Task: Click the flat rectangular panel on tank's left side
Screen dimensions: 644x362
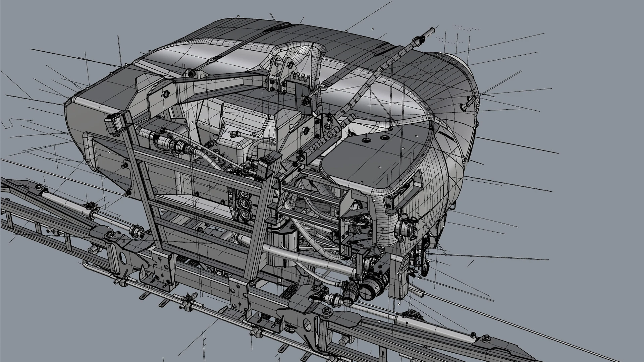Action: (x=109, y=158)
